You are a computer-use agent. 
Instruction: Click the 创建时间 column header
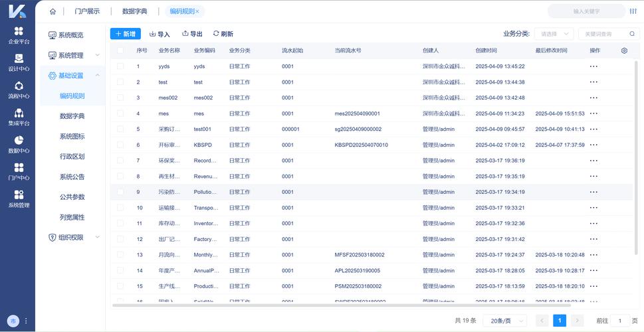coord(486,50)
